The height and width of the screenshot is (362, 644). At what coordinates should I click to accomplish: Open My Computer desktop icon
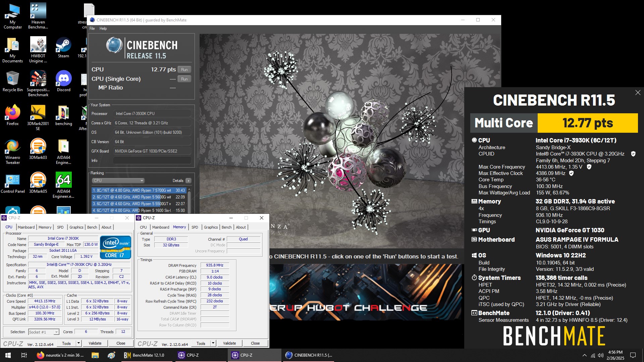coord(12,16)
